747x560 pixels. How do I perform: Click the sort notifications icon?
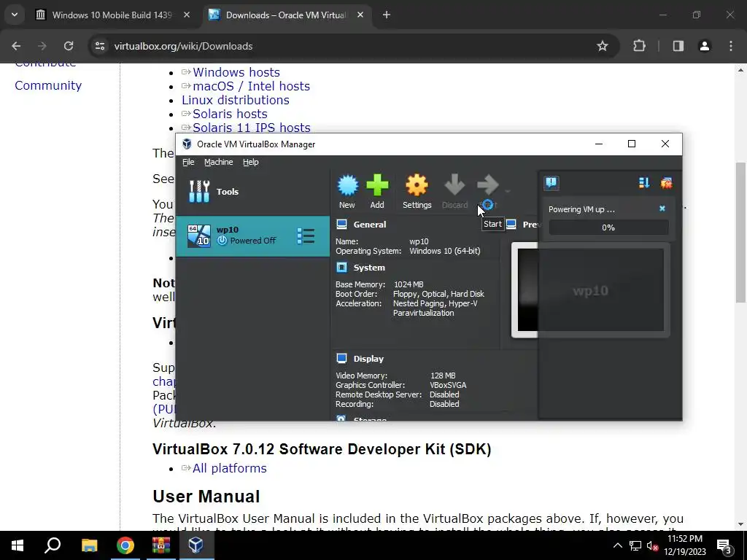pos(643,183)
